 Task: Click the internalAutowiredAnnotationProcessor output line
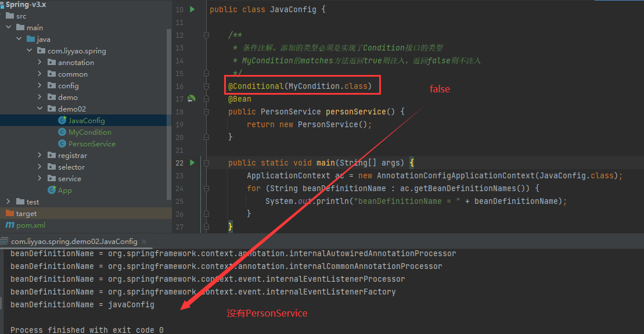point(233,253)
